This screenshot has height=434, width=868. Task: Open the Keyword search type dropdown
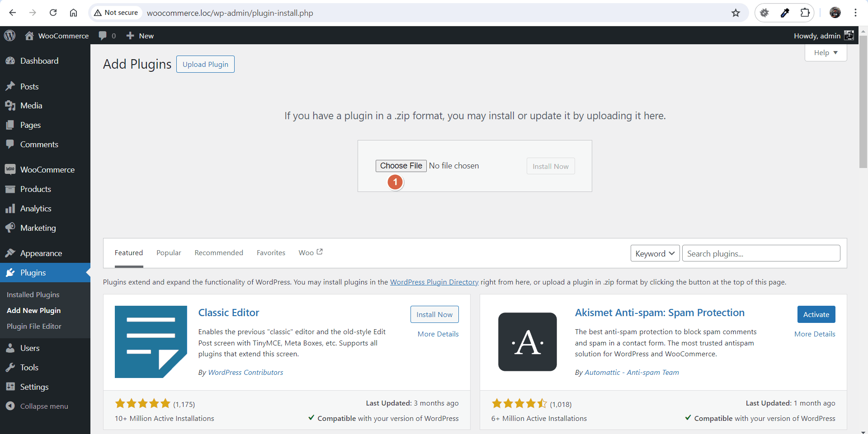tap(655, 253)
